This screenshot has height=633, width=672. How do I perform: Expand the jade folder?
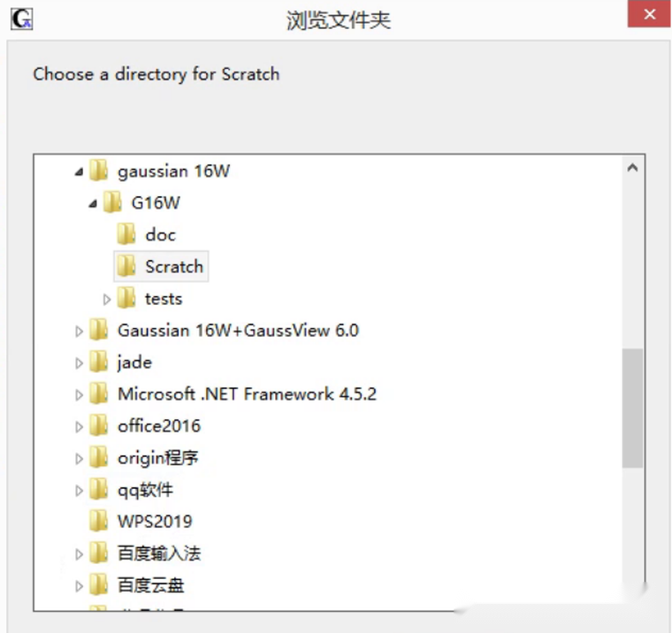point(79,363)
